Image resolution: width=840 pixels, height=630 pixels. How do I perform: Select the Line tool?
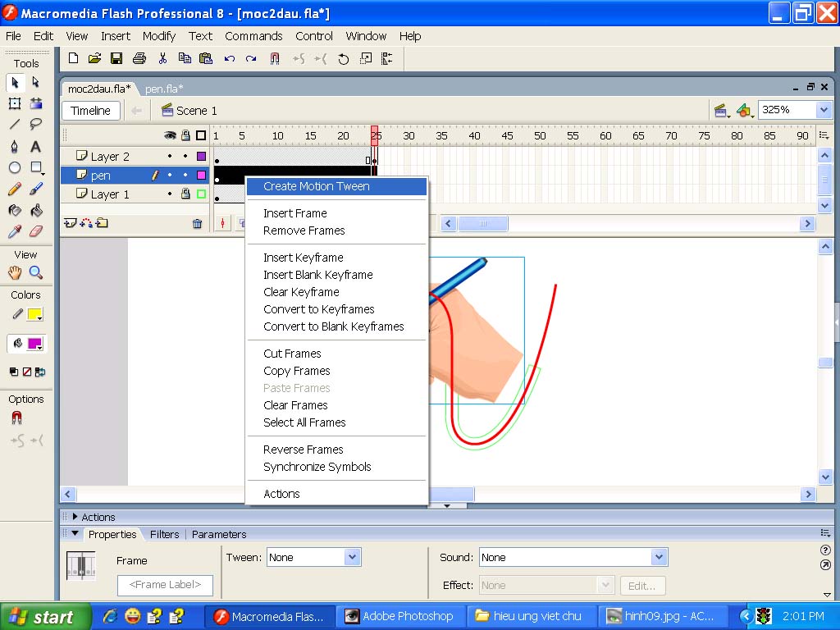click(x=15, y=125)
